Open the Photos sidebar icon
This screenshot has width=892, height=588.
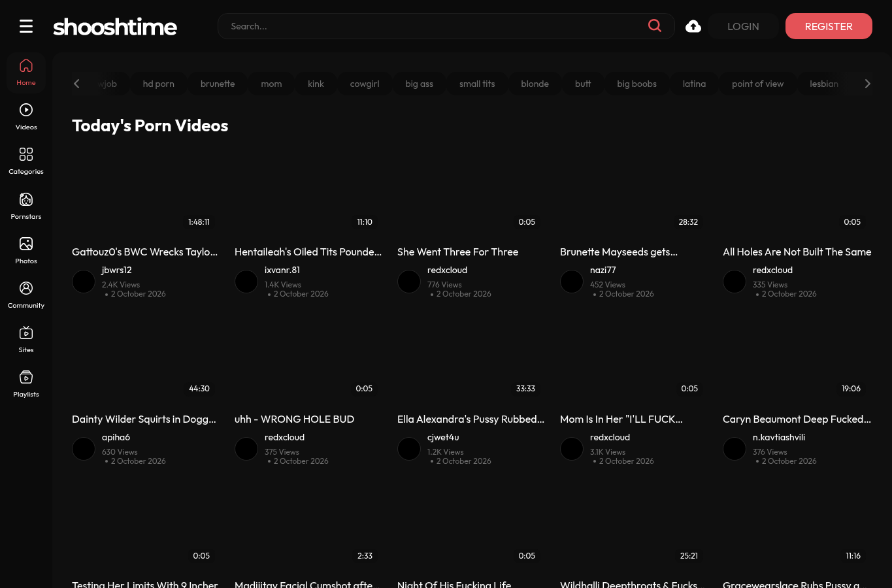click(26, 244)
